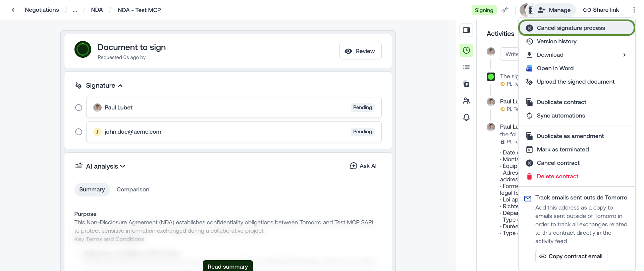
Task: Click the Review button
Action: [x=361, y=51]
